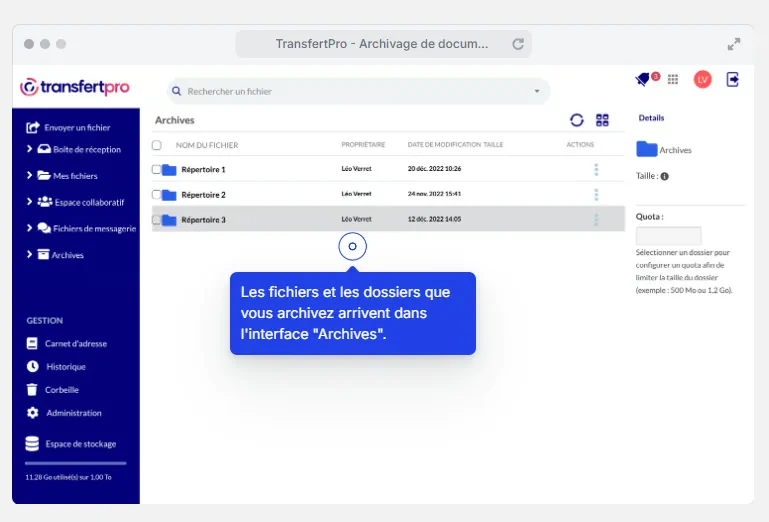The image size is (769, 522).
Task: Click the Administration link
Action: (x=73, y=413)
